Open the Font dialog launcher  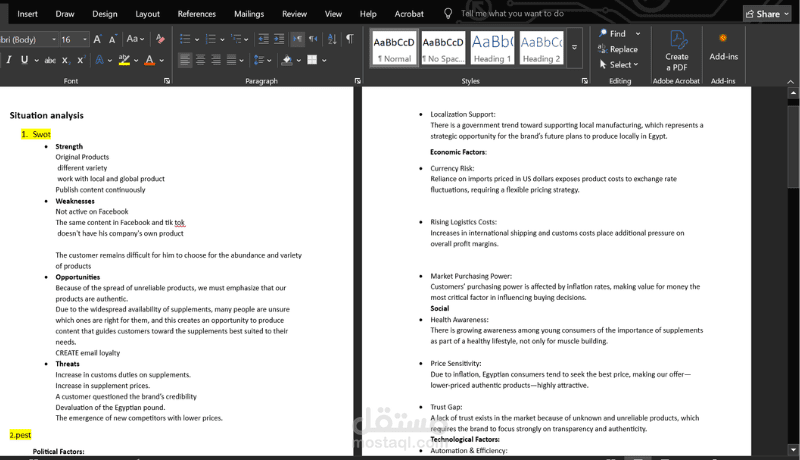pyautogui.click(x=167, y=81)
